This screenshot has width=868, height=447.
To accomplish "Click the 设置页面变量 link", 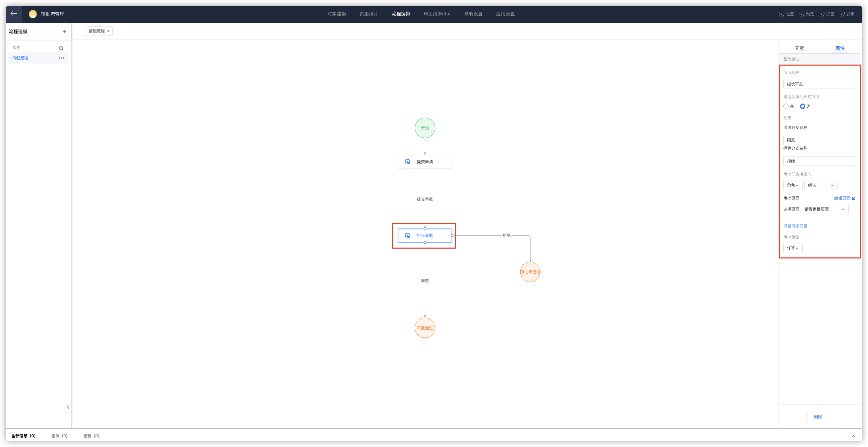I will click(x=795, y=226).
